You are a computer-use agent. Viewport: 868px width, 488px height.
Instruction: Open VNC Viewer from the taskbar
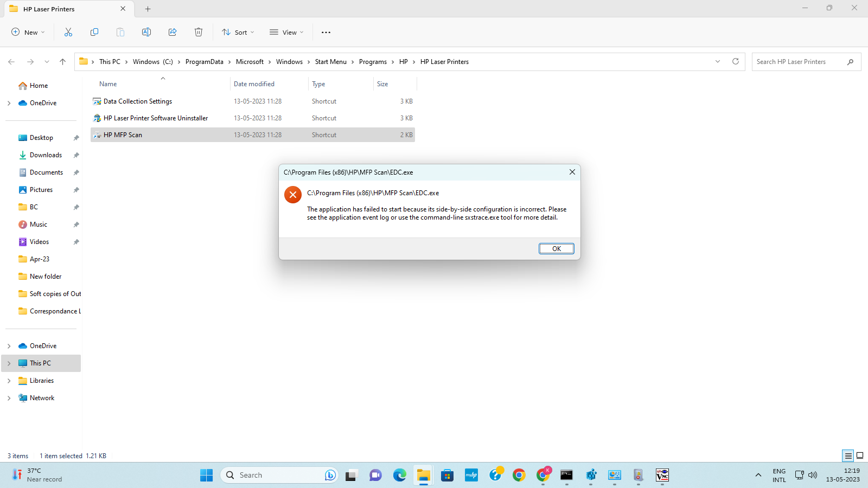point(662,475)
